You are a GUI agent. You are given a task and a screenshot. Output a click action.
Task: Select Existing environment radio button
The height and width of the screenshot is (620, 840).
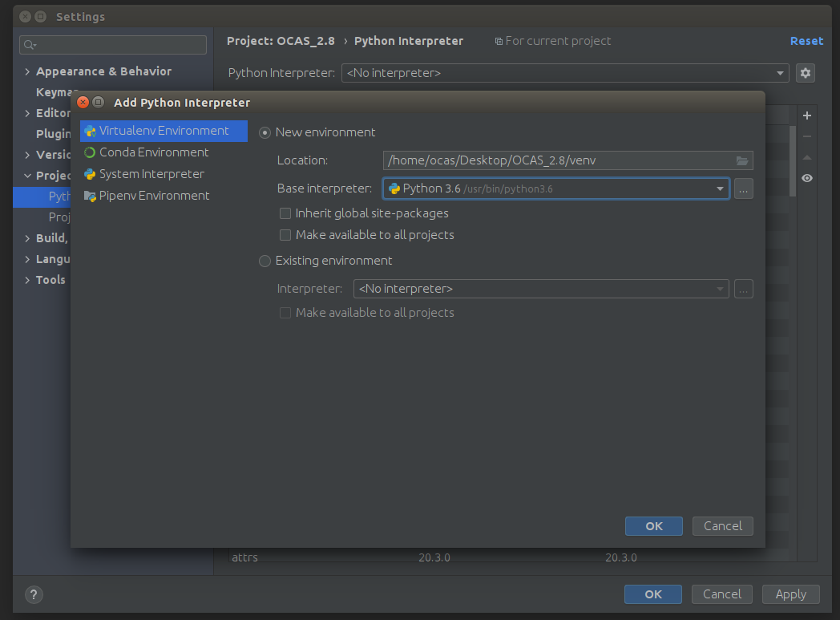point(265,261)
